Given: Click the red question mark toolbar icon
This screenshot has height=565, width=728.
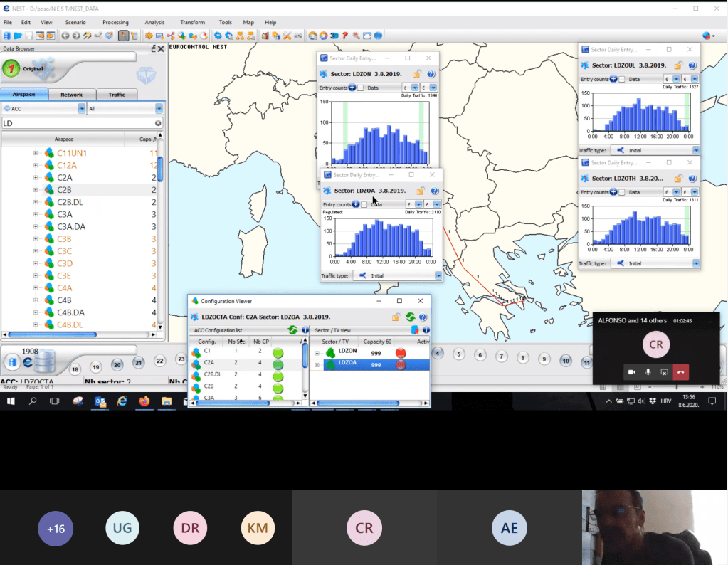Looking at the screenshot, I should (344, 36).
